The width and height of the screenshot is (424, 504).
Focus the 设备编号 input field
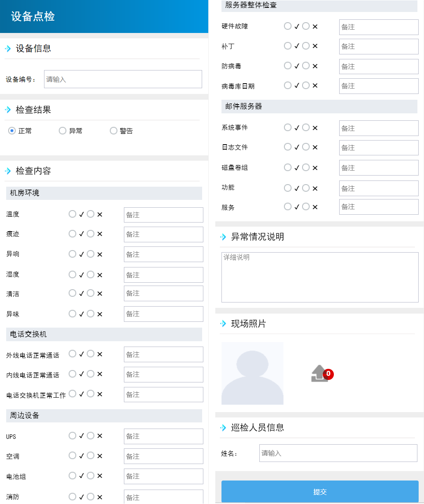point(123,79)
